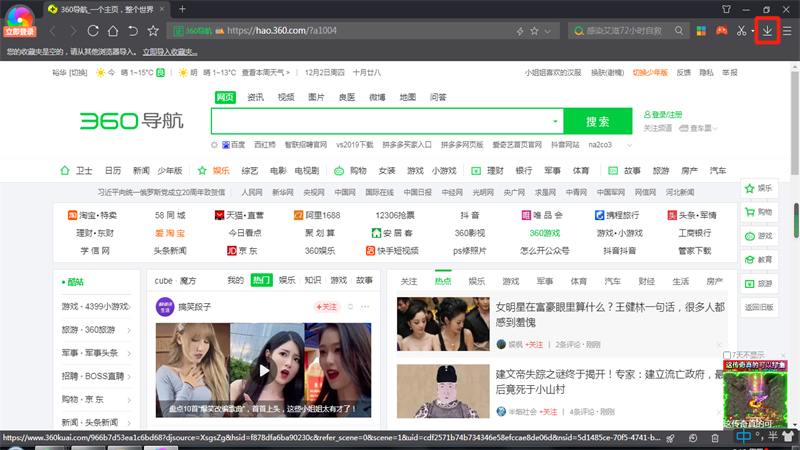Open the 游戏 sidebar shortcut

tap(759, 236)
